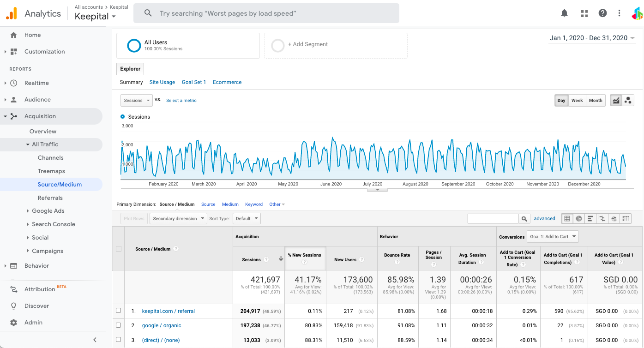Viewport: 644px width, 348px height.
Task: Click the table search magnifier button
Action: point(524,219)
